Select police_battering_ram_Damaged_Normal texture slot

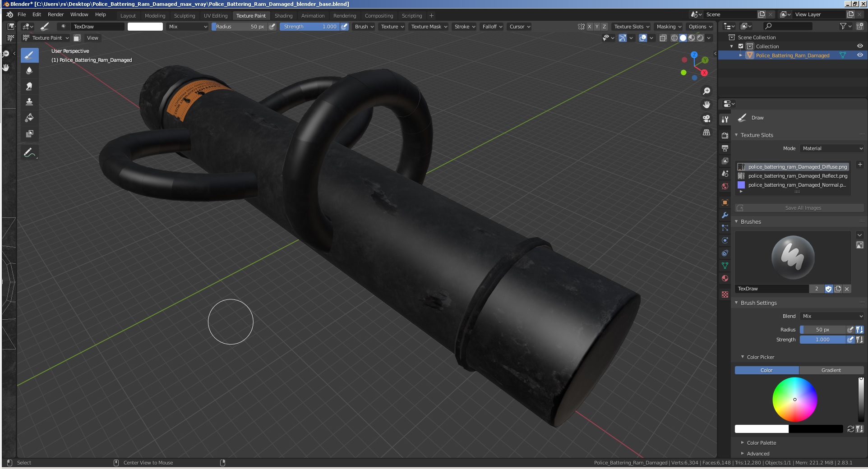[793, 185]
